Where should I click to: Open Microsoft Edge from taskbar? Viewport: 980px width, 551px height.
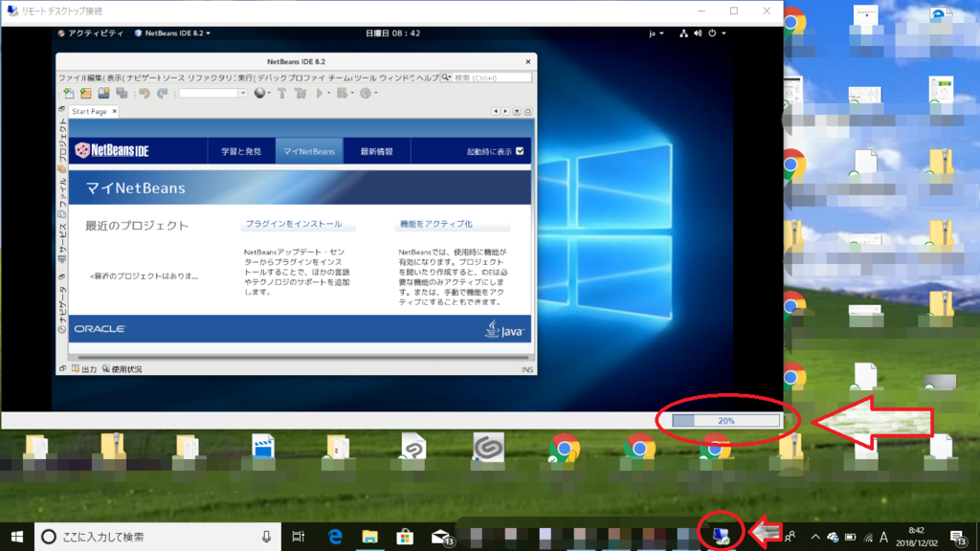(335, 537)
